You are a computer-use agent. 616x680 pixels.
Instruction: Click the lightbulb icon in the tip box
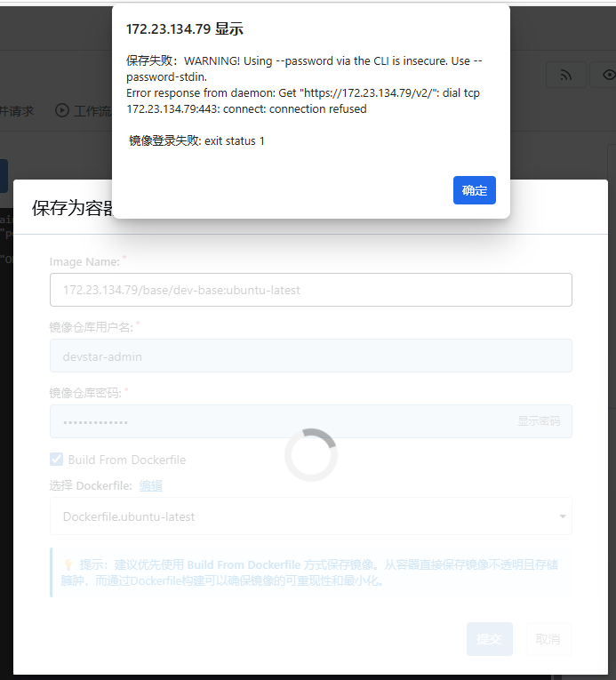click(68, 564)
